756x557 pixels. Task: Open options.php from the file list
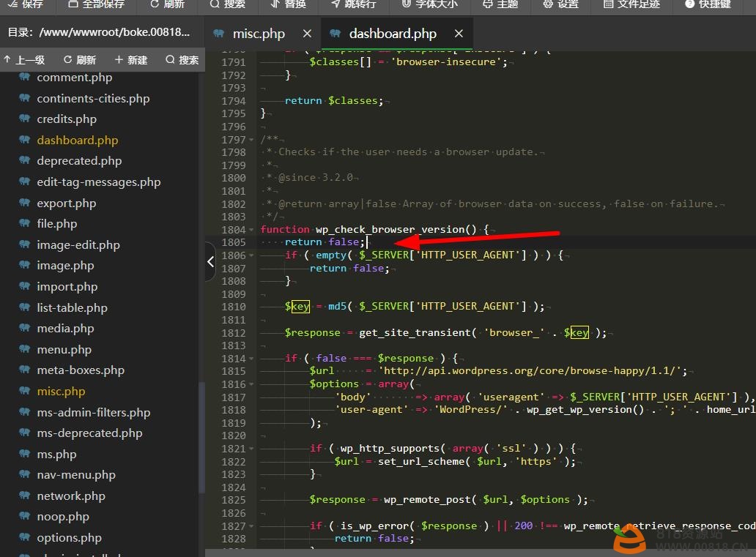(69, 538)
